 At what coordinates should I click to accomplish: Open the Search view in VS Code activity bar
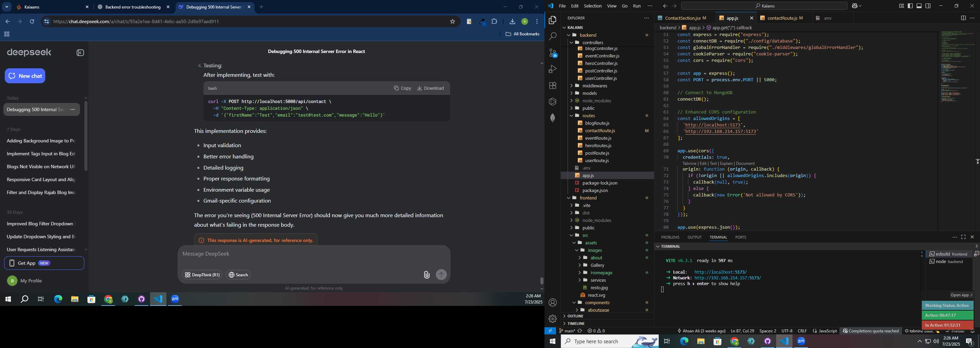click(x=552, y=36)
